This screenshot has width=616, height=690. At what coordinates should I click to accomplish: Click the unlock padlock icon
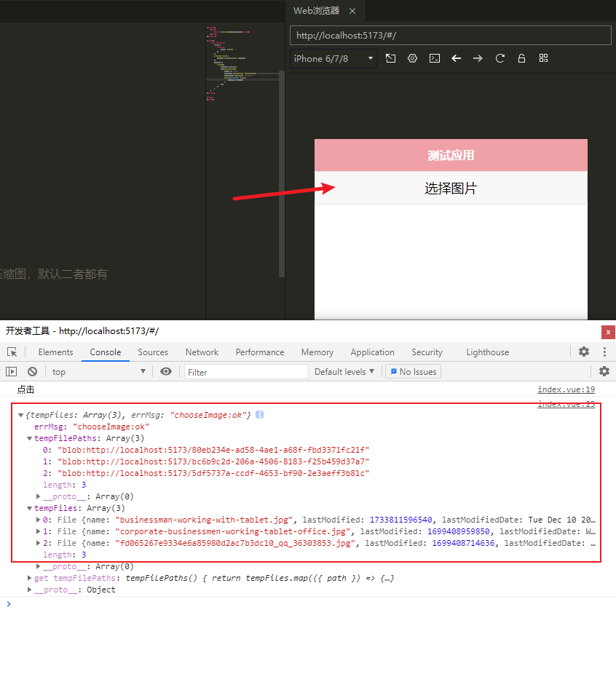point(521,58)
